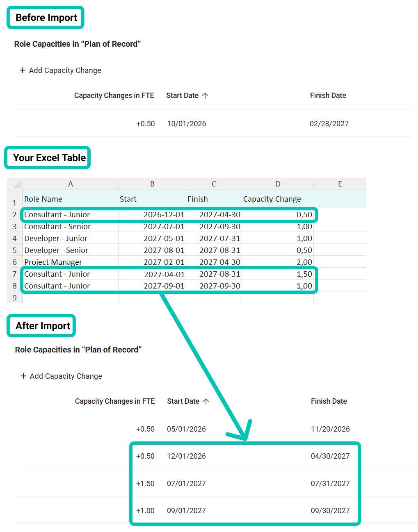418x532 pixels.
Task: Select Excel column D header
Action: [x=278, y=184]
